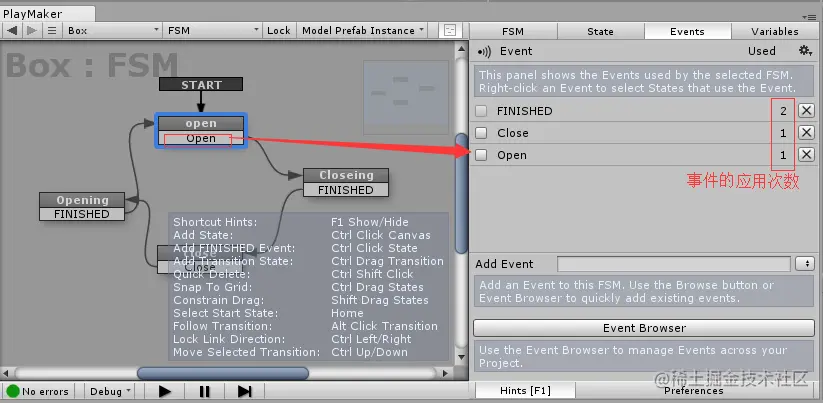
Task: Delete the FINISHED event
Action: [x=806, y=111]
